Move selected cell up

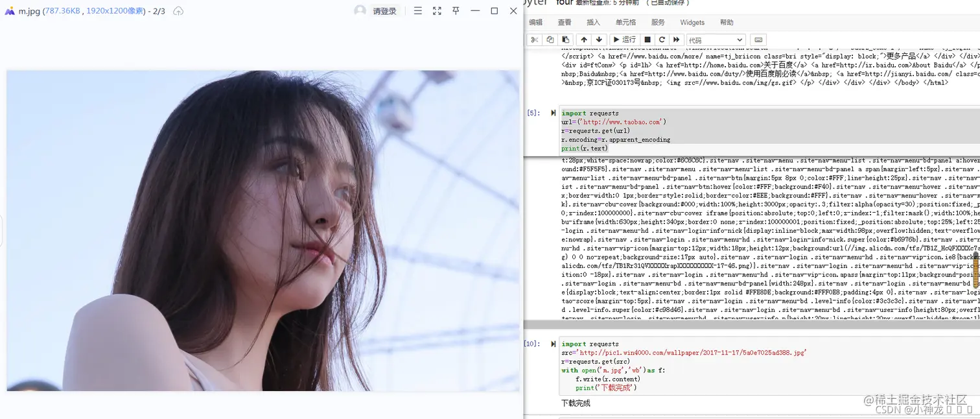click(x=584, y=40)
